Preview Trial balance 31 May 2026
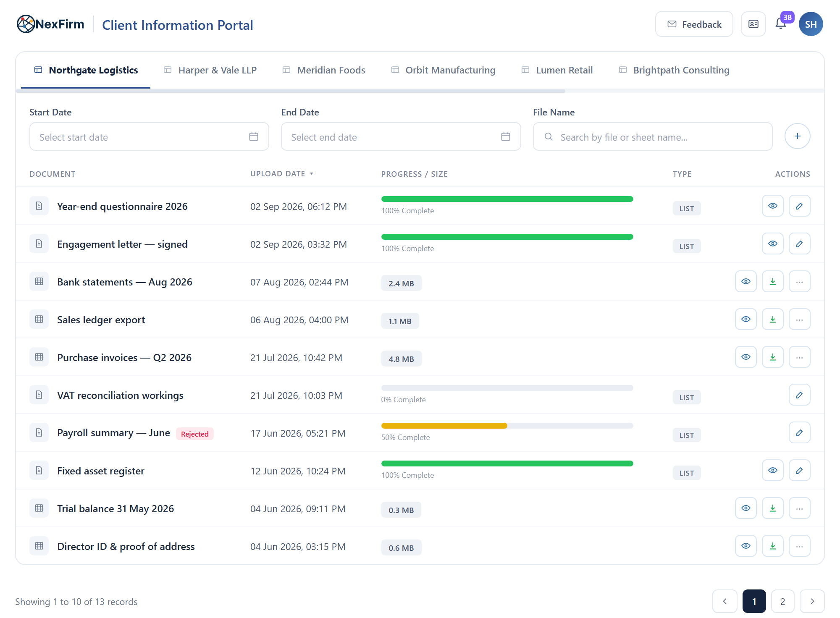The height and width of the screenshot is (618, 840). 746,508
